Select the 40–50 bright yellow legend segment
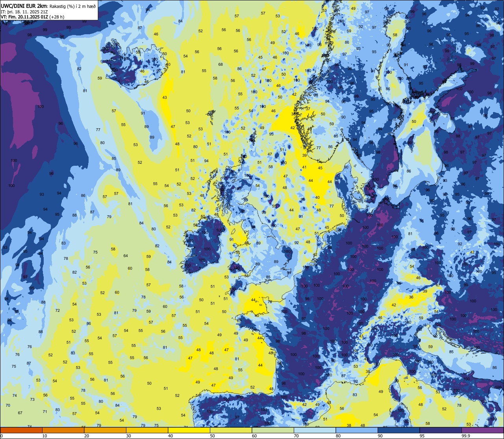504x439 pixels. [x=189, y=430]
